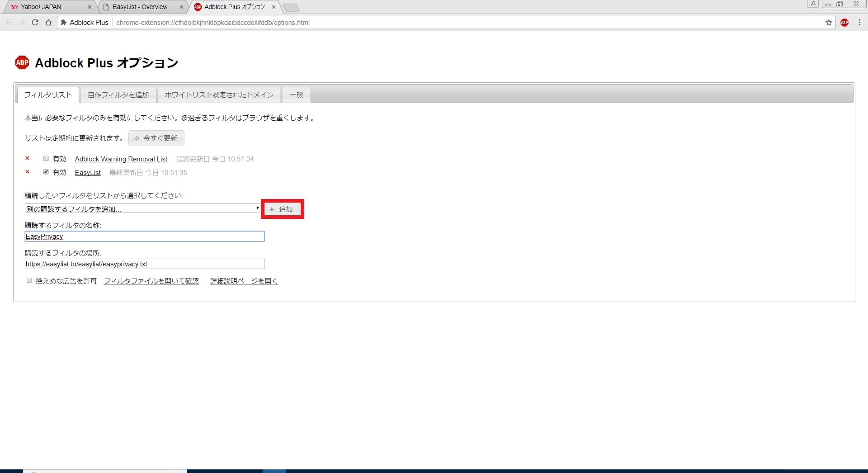Open the Adblock Warning Removal List link

pyautogui.click(x=121, y=159)
